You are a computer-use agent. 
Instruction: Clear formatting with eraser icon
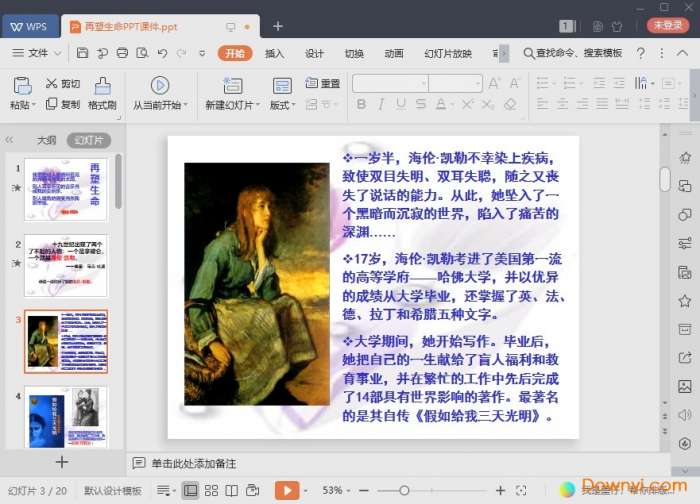pyautogui.click(x=510, y=104)
